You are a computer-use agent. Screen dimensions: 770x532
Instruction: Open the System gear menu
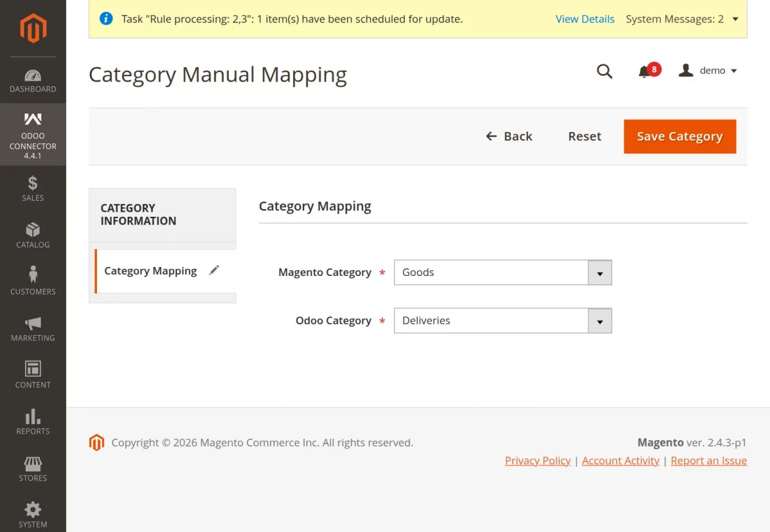click(33, 515)
